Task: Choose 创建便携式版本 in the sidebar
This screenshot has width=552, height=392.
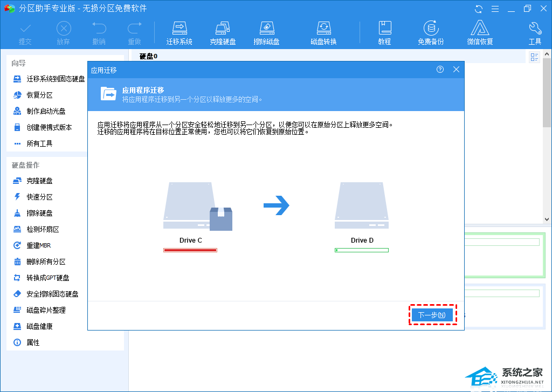Action: pyautogui.click(x=42, y=127)
